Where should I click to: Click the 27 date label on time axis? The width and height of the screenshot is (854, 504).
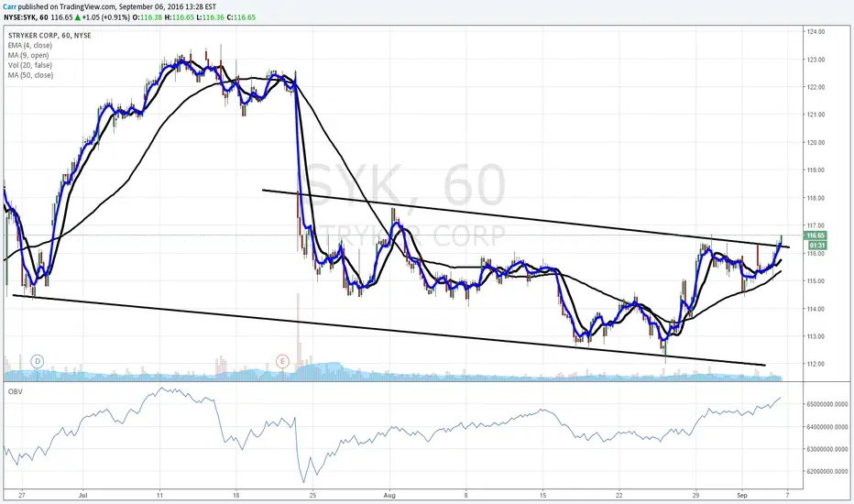click(22, 495)
